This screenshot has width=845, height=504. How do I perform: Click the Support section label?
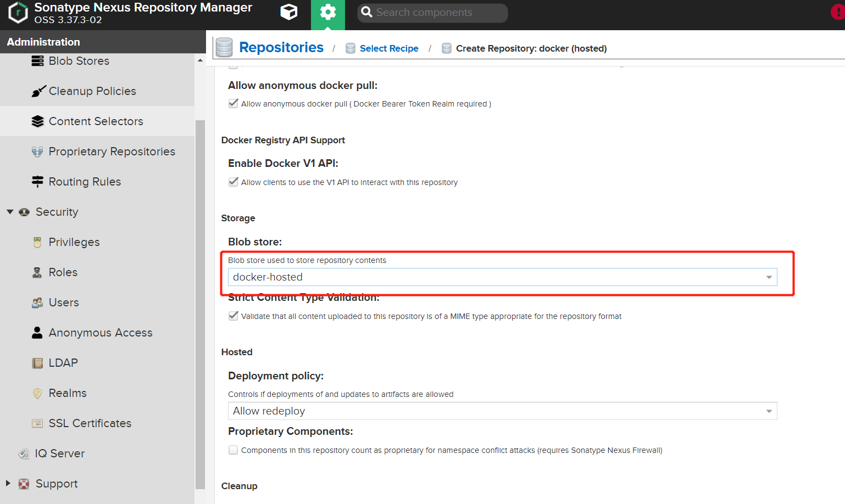point(57,484)
